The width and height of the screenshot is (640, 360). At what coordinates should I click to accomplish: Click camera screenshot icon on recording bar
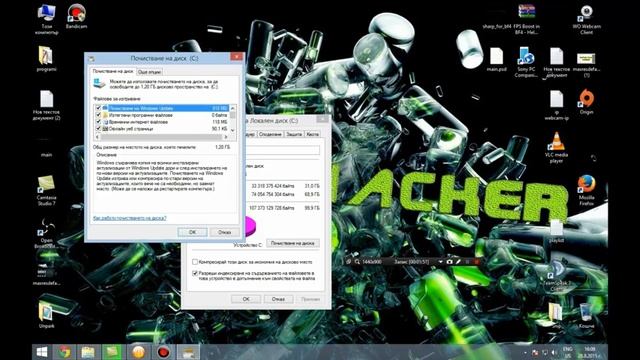click(449, 262)
